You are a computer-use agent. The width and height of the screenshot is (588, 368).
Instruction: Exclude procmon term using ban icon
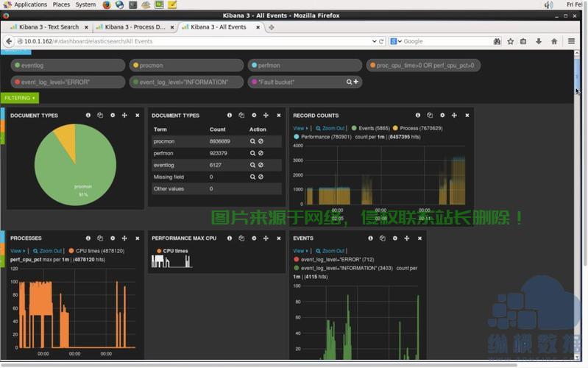[x=261, y=141]
